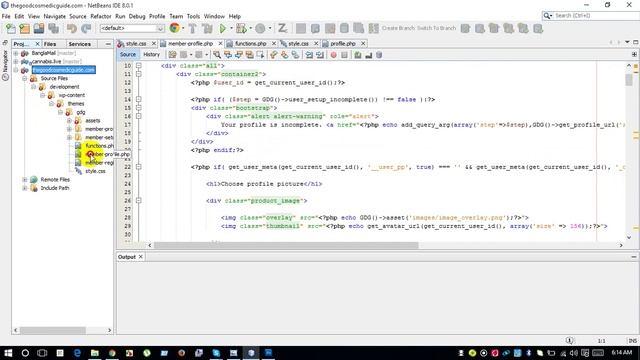
Task: Click the Create Branch button
Action: (x=398, y=28)
